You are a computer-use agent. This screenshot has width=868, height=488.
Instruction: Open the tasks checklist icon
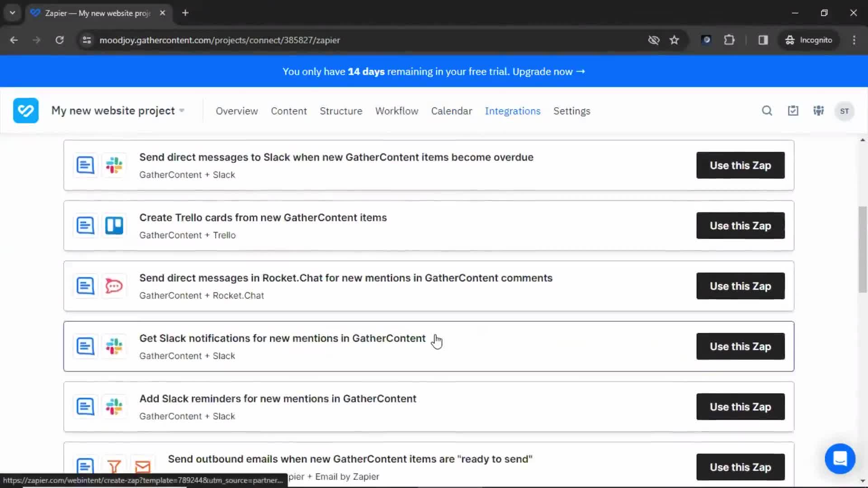793,111
